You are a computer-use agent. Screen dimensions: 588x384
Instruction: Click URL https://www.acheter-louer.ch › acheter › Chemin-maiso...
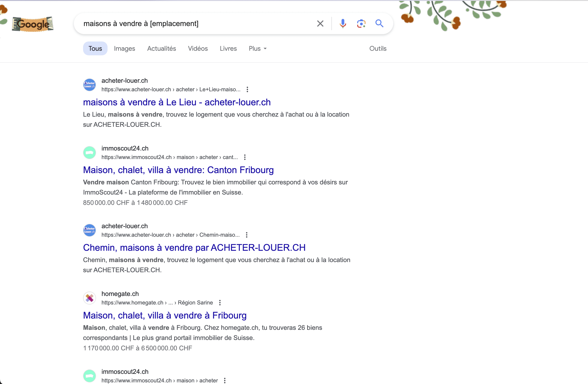[171, 235]
